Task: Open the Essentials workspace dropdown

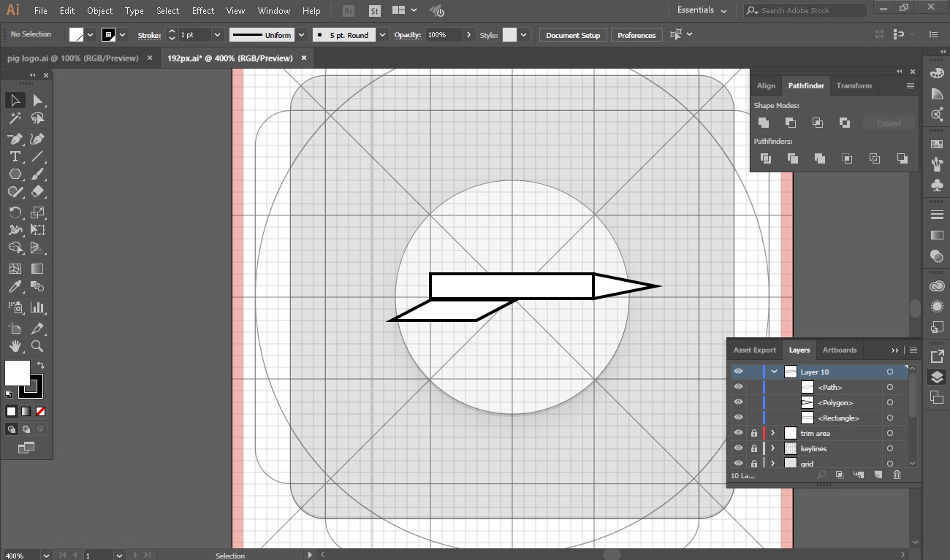Action: (x=702, y=11)
